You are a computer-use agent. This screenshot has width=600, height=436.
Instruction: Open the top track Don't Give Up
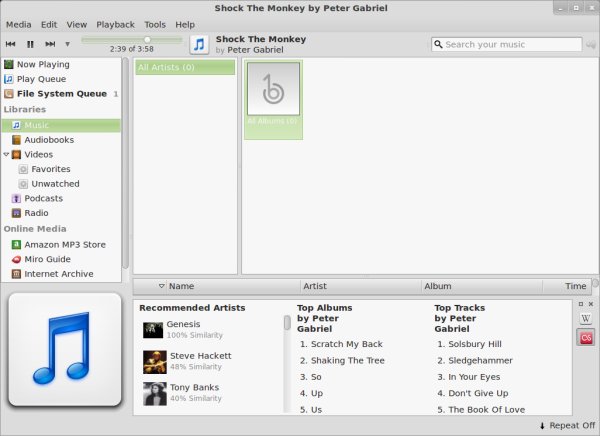coord(478,394)
